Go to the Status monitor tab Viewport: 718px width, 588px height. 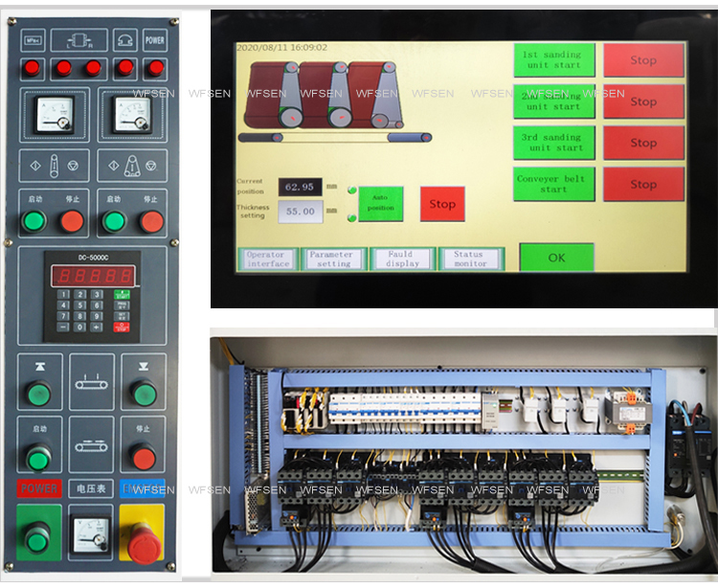coord(470,260)
